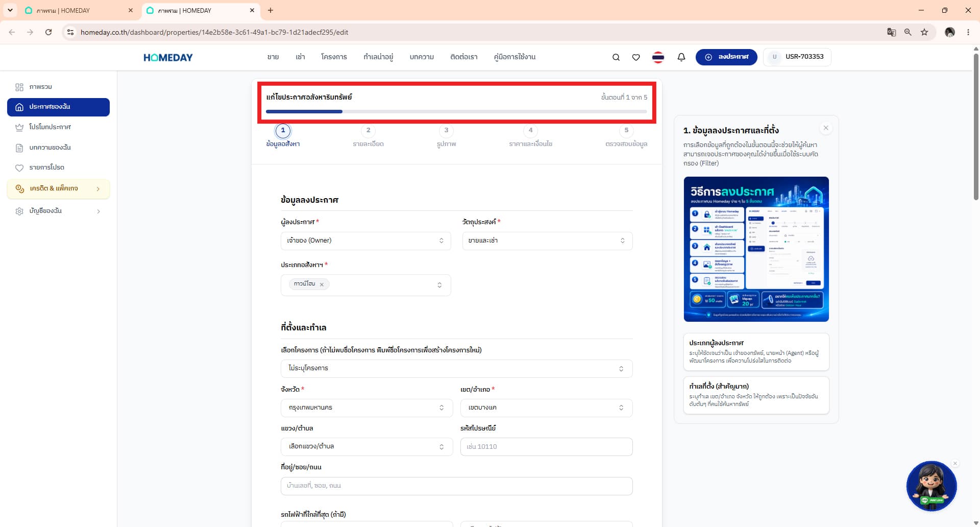Dismiss the chat assistant with its x
Image resolution: width=980 pixels, height=527 pixels.
point(955,464)
